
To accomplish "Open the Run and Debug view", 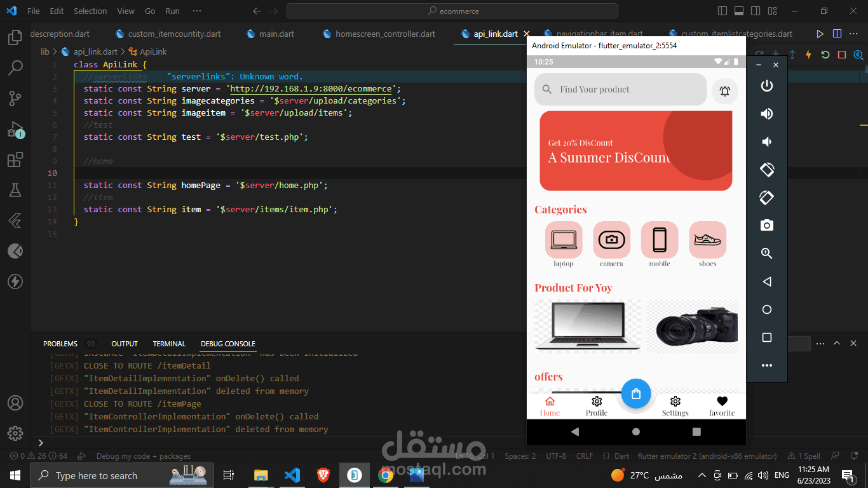I will tap(15, 129).
